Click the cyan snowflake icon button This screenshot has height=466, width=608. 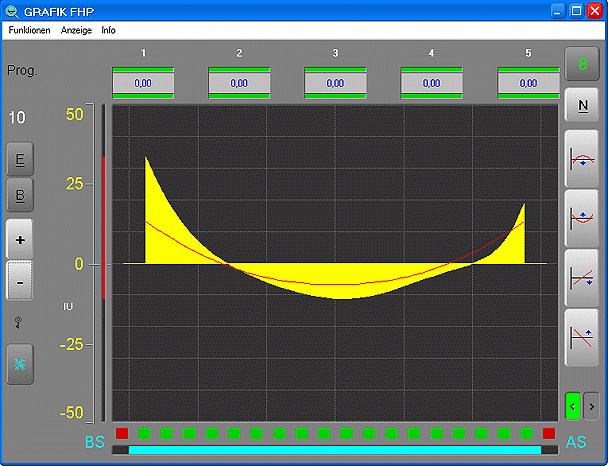click(x=20, y=364)
